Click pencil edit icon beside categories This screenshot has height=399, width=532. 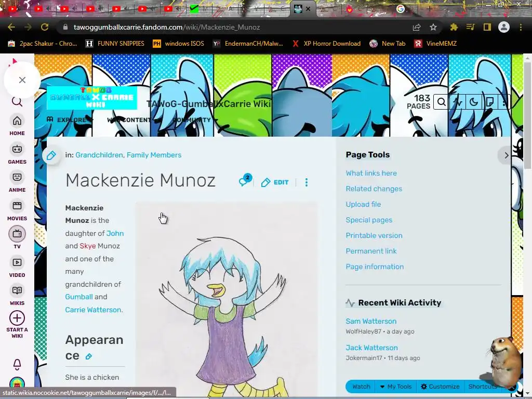click(x=51, y=155)
